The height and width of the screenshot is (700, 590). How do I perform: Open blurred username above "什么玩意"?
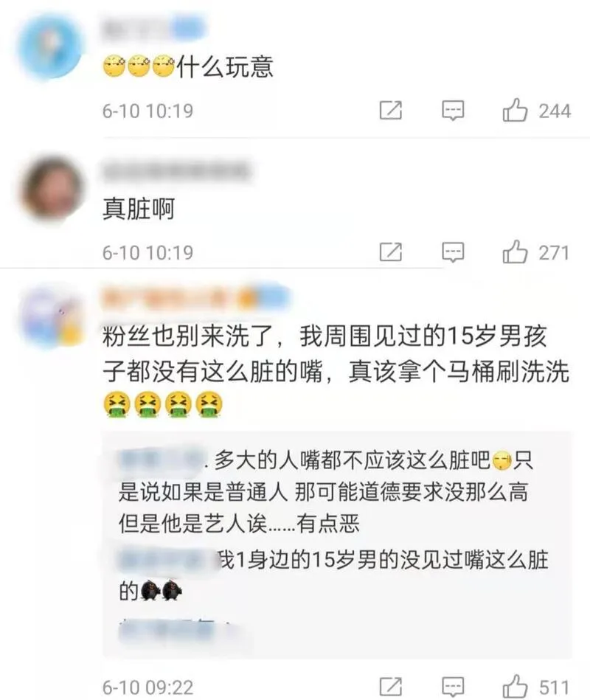pyautogui.click(x=154, y=28)
